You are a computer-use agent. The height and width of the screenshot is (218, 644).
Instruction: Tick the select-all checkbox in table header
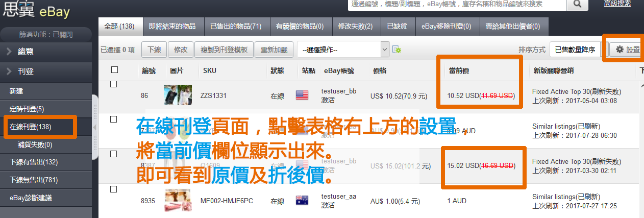tap(114, 70)
